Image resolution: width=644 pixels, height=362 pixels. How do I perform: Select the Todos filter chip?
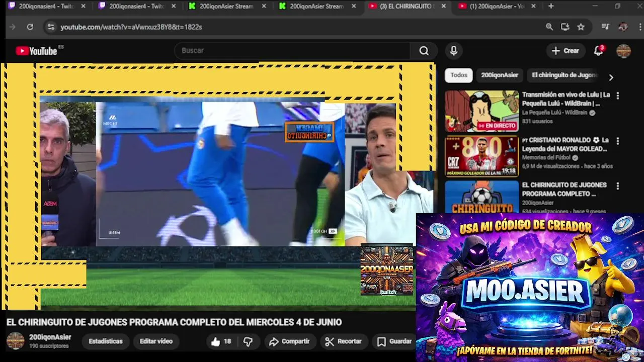pyautogui.click(x=459, y=75)
